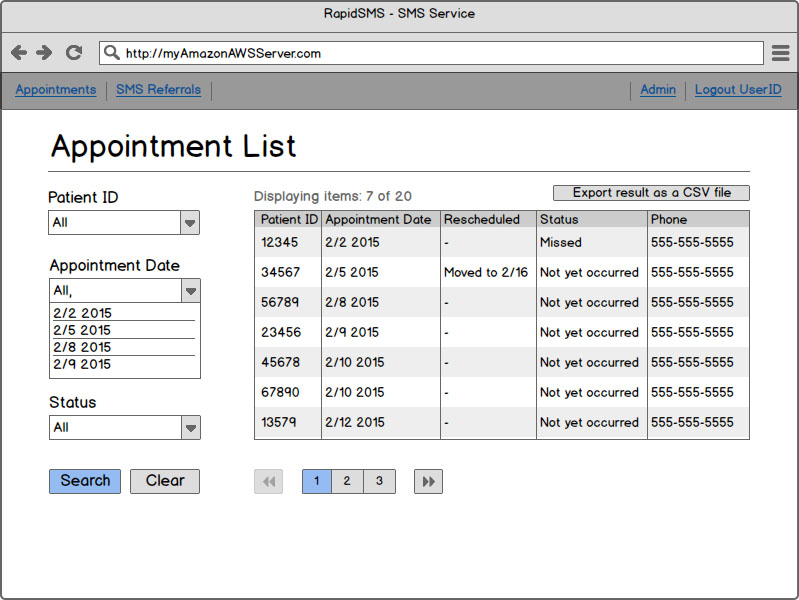Image resolution: width=799 pixels, height=600 pixels.
Task: Click Logout UserID link
Action: tap(738, 90)
